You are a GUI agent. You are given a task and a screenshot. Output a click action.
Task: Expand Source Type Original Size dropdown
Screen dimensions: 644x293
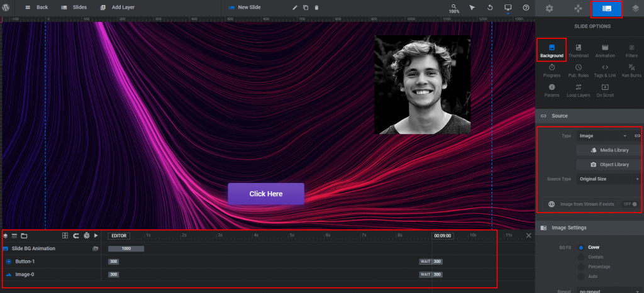[x=609, y=179]
